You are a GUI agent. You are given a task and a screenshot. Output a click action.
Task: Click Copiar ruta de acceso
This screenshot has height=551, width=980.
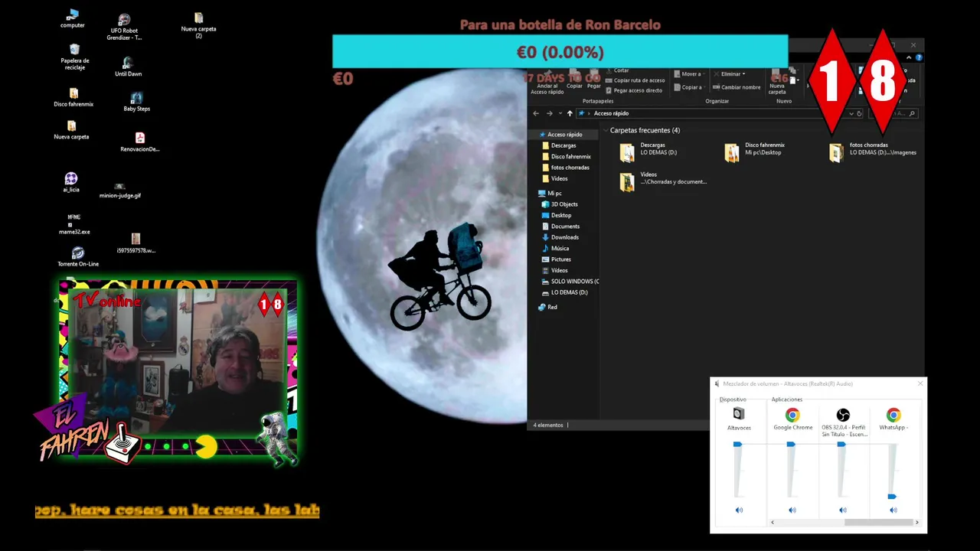pos(635,80)
